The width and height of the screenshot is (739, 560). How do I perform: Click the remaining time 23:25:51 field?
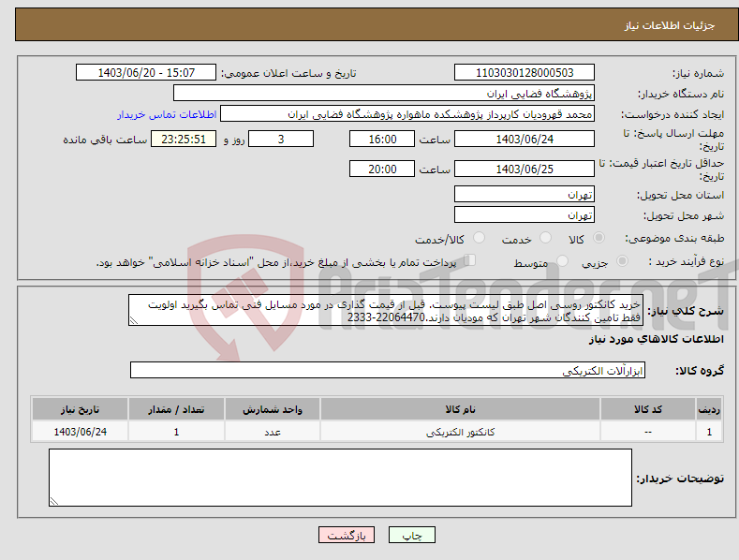(x=184, y=139)
